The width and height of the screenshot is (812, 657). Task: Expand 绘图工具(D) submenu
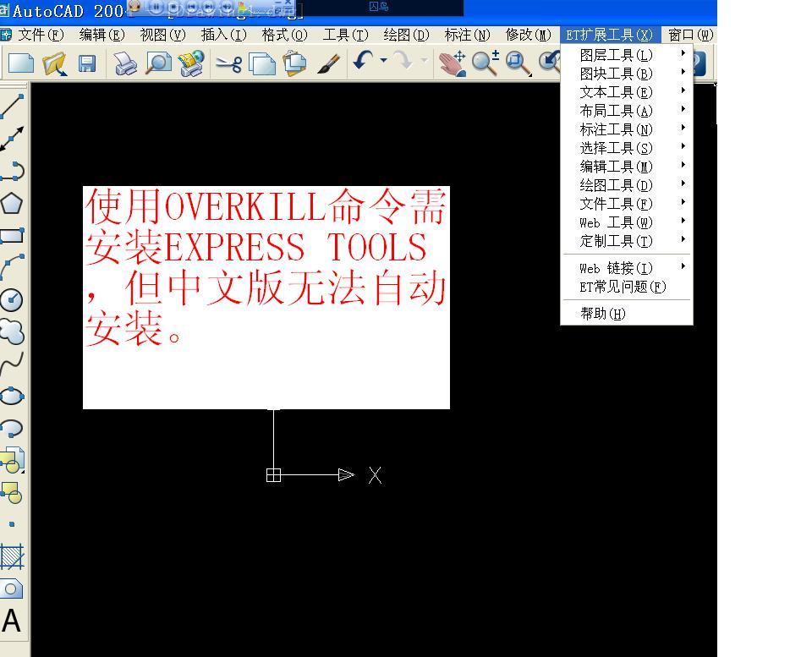pos(627,185)
